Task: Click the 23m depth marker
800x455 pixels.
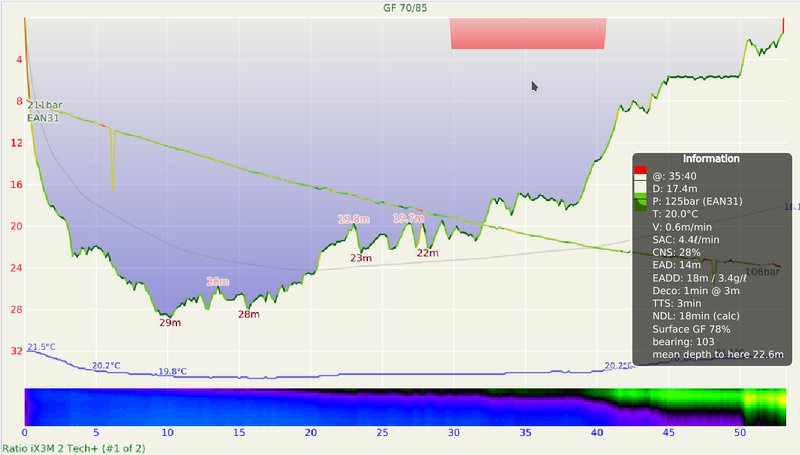Action: [360, 258]
